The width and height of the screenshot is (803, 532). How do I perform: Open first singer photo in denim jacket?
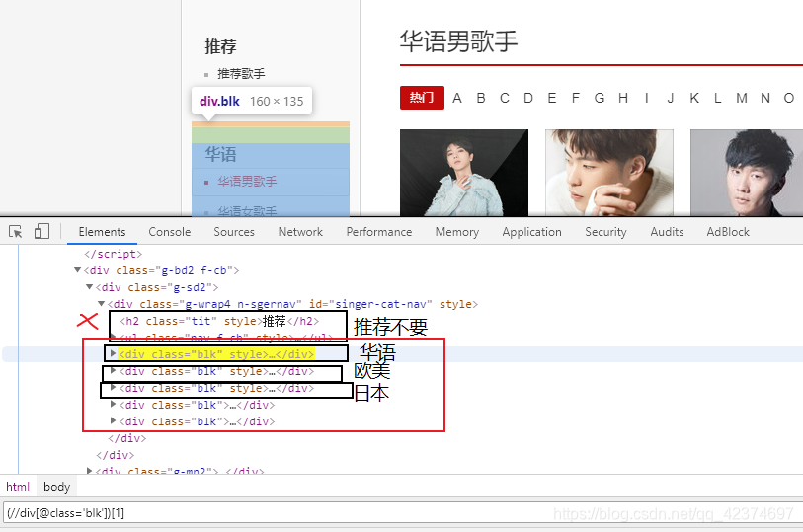tap(464, 173)
